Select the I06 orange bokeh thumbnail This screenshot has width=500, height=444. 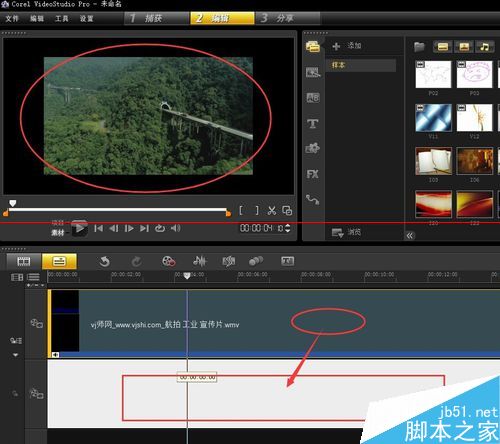coord(474,161)
